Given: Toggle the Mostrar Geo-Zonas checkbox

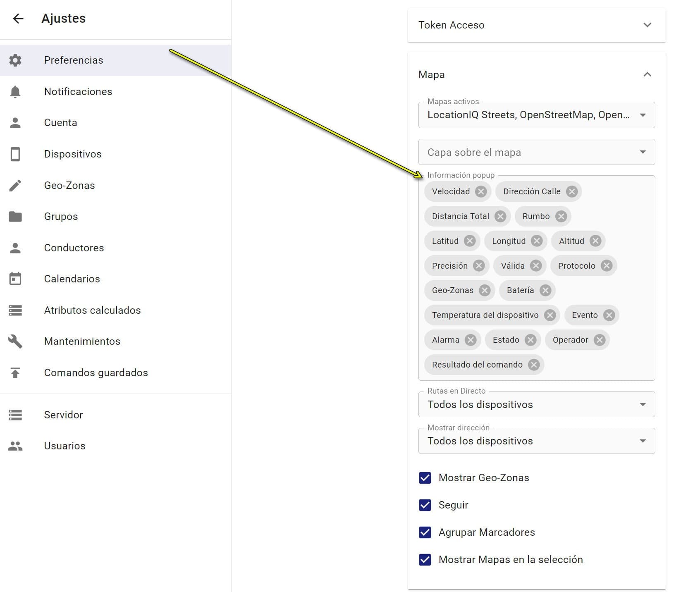Looking at the screenshot, I should point(425,478).
